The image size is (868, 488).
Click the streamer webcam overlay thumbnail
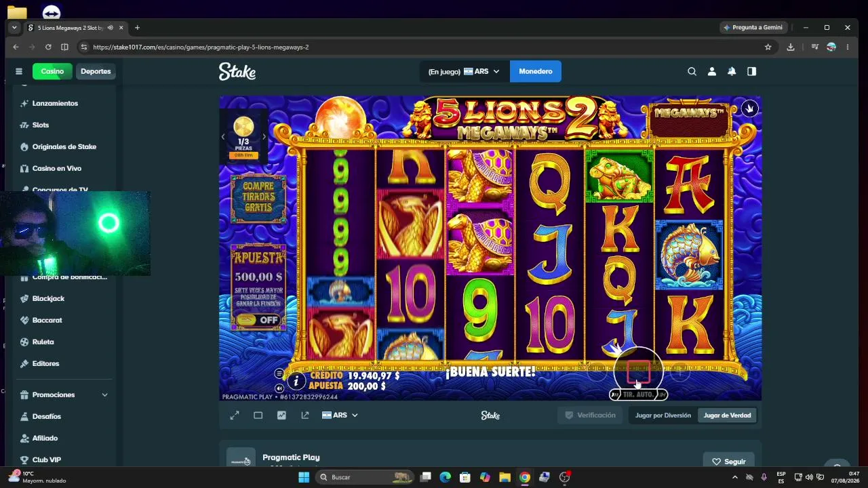(75, 234)
